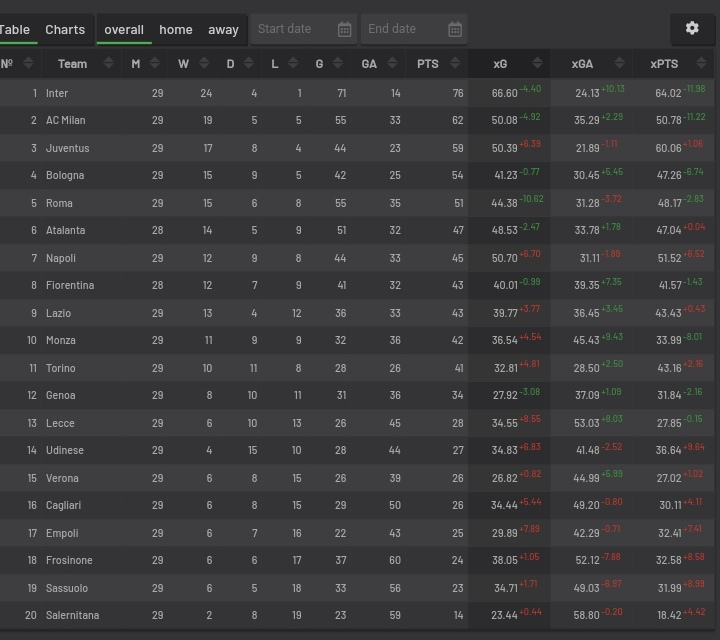This screenshot has height=640, width=720.
Task: Open the Sassuolo team link
Action: 67,588
